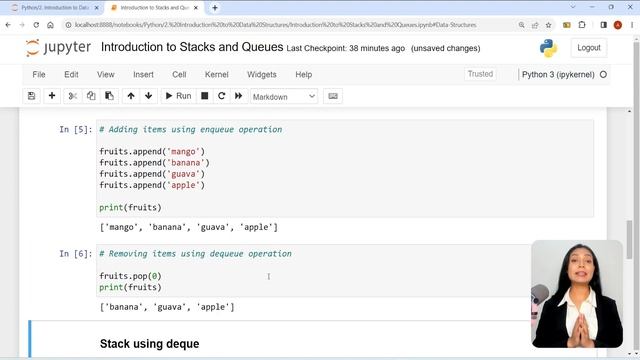
Task: Open the View menu
Action: 106,75
